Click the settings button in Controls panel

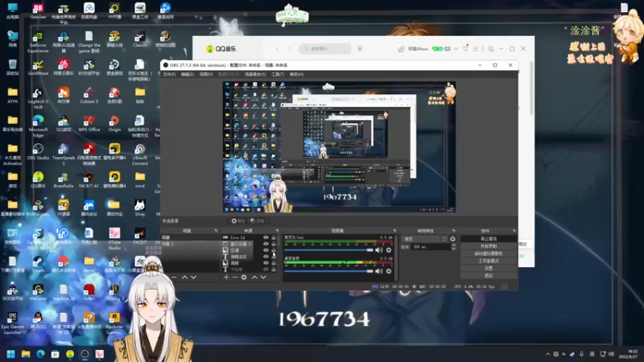(489, 268)
